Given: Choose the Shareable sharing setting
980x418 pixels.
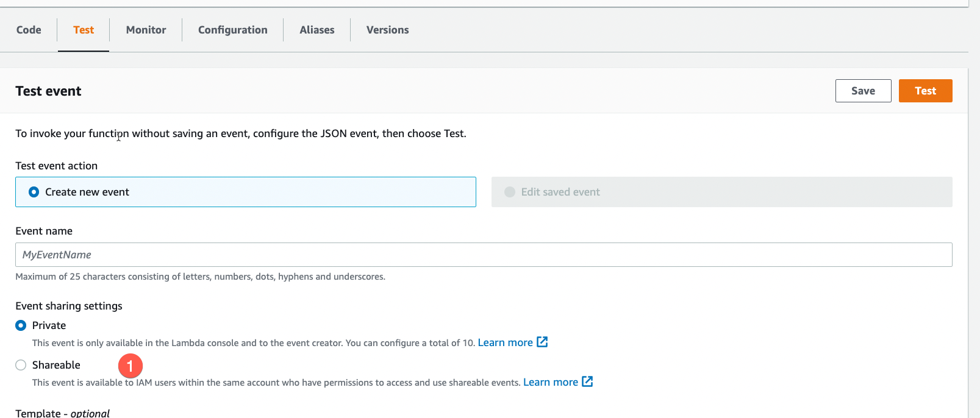Looking at the screenshot, I should click(21, 365).
